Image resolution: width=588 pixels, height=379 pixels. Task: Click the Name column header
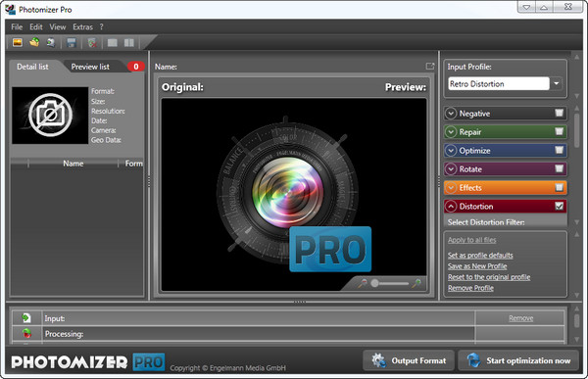[x=73, y=164]
